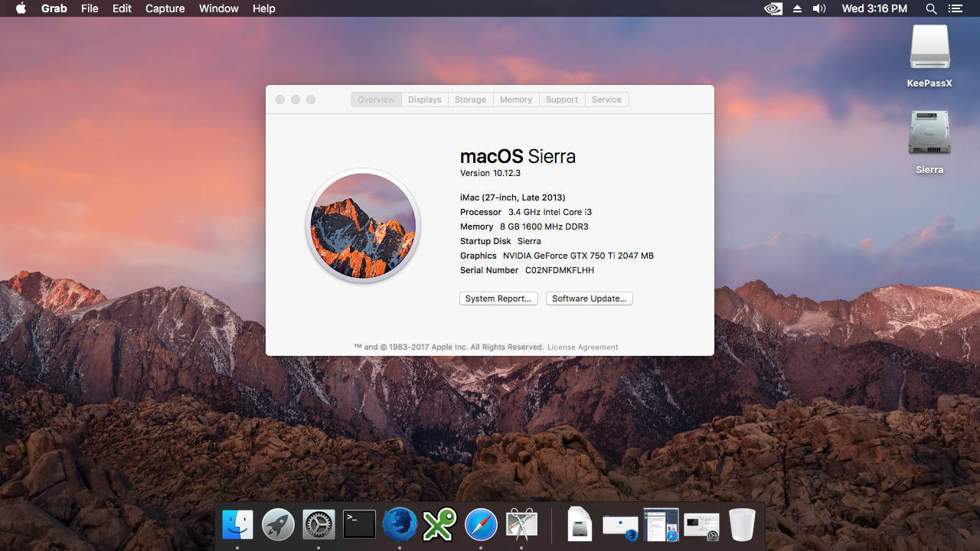
Task: Open KeePassX green key icon in Dock
Action: tap(440, 525)
